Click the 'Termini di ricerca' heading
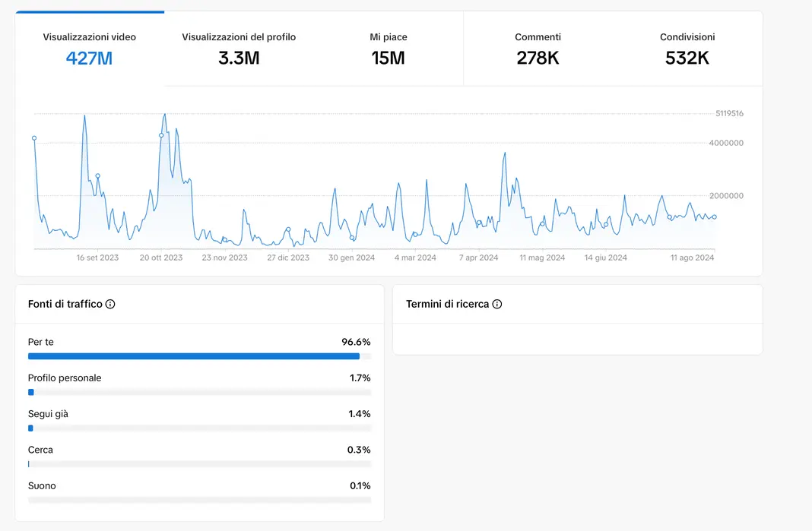This screenshot has width=812, height=531. click(x=447, y=305)
